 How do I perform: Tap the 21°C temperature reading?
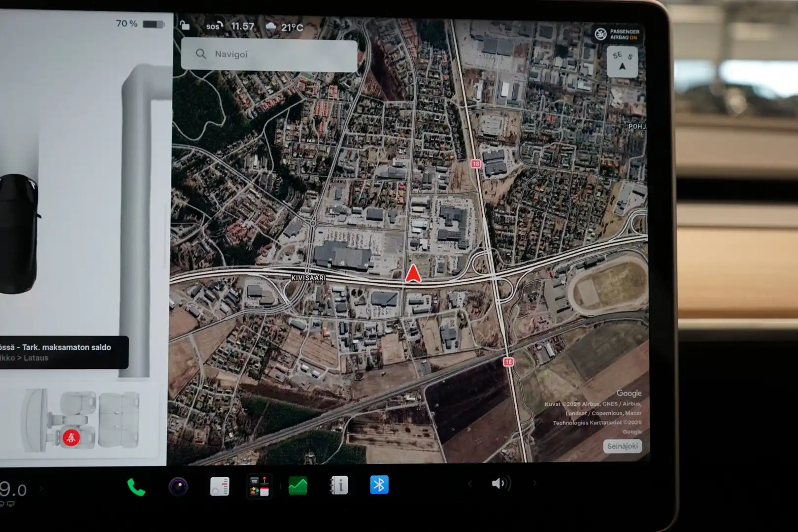coord(292,28)
